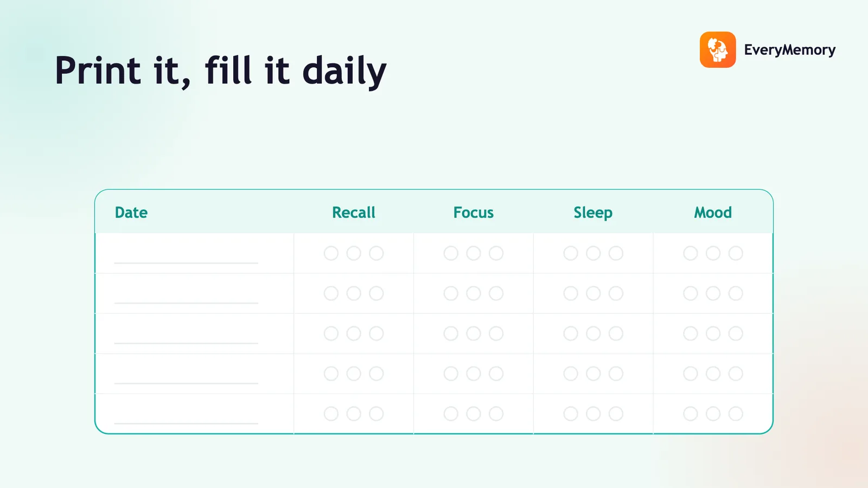
Task: Click the first row date line field
Action: point(186,262)
